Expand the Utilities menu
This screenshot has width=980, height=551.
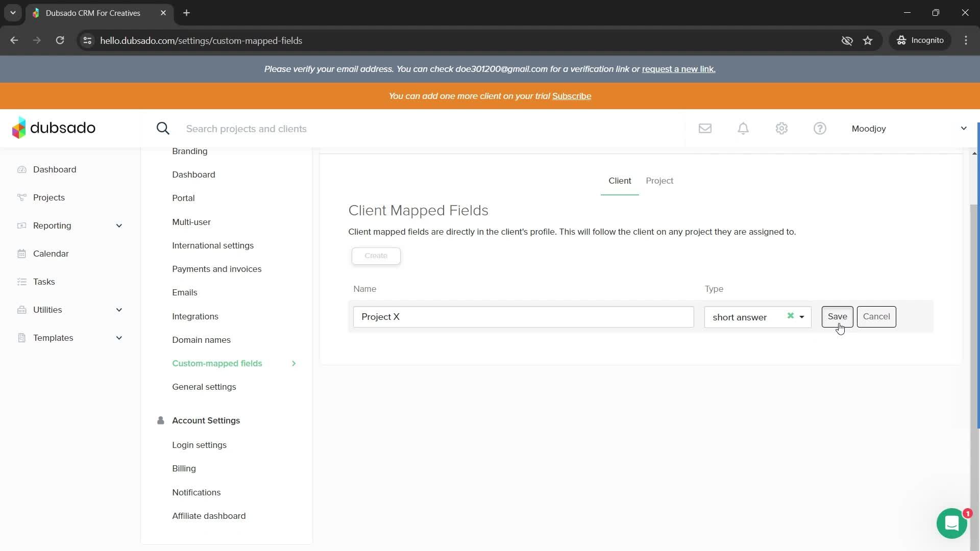click(119, 310)
